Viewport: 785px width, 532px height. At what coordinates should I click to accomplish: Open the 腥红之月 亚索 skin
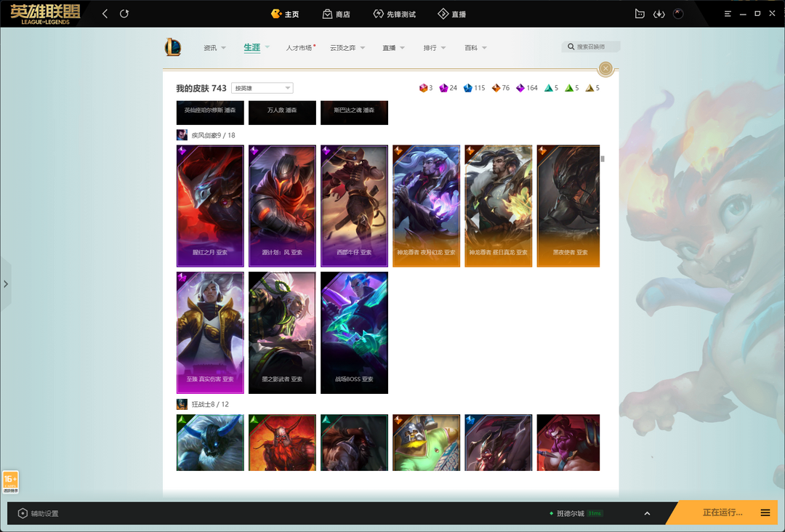tap(210, 206)
